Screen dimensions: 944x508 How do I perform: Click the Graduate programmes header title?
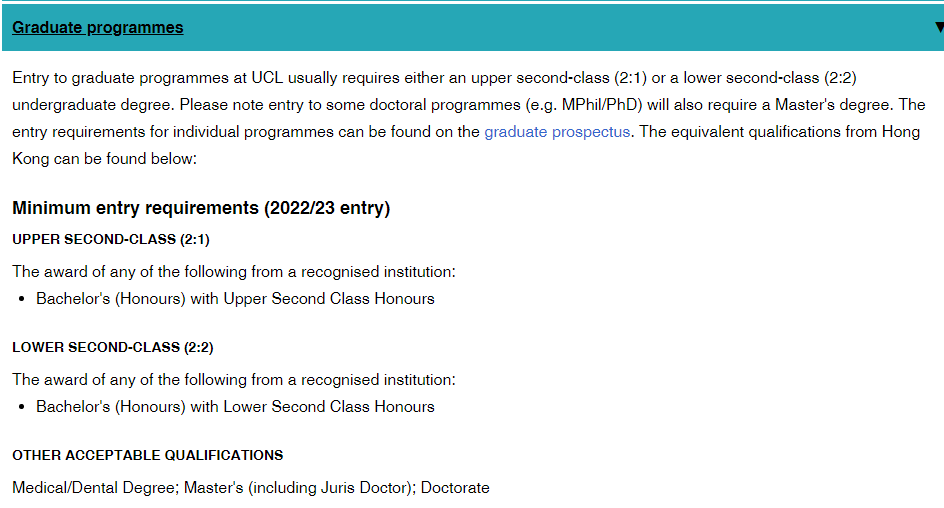pyautogui.click(x=98, y=28)
